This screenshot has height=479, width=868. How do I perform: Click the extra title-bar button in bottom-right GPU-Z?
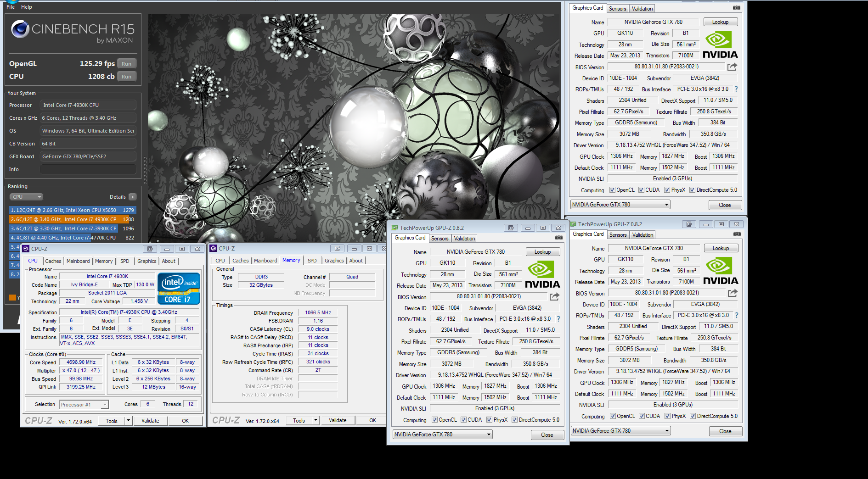click(689, 224)
